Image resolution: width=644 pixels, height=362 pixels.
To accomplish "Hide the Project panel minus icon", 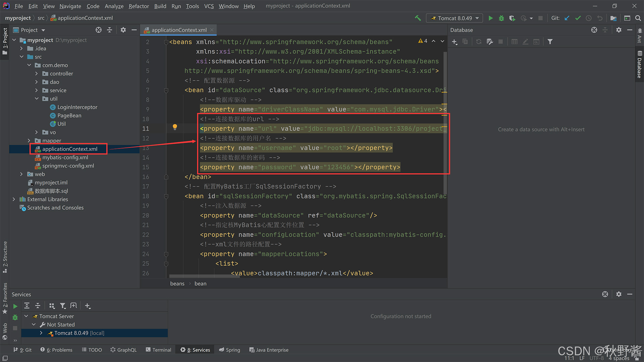I will point(134,30).
